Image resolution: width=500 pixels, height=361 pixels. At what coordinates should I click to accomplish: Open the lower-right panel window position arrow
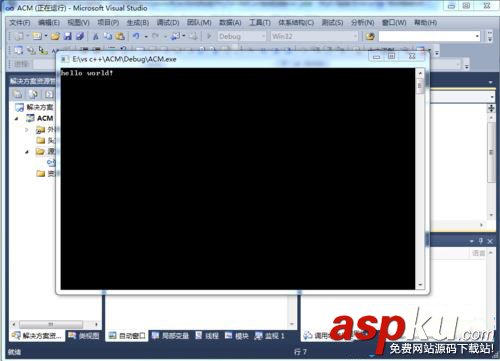coord(471,241)
